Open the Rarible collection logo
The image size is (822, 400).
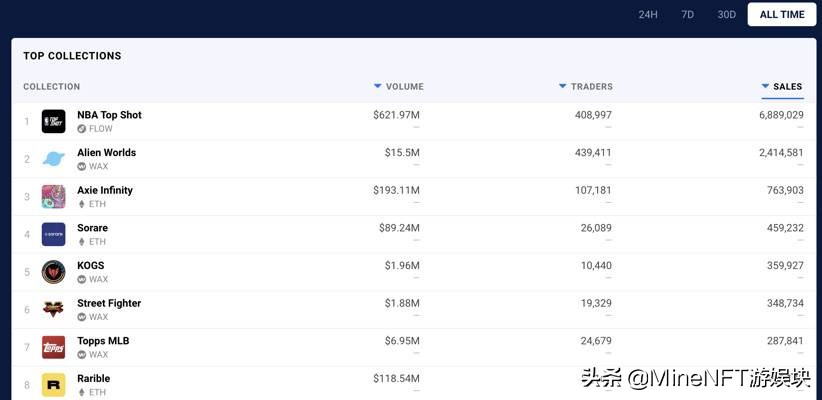click(x=53, y=385)
